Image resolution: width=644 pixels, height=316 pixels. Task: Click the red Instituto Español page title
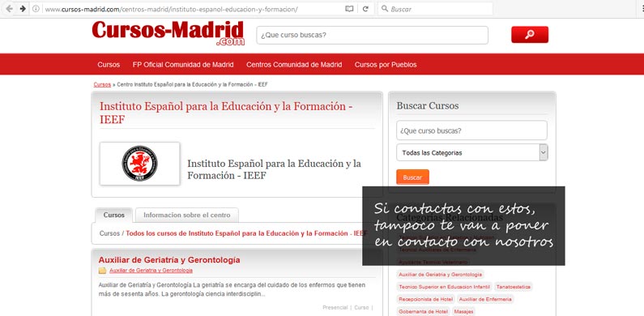[x=226, y=113]
